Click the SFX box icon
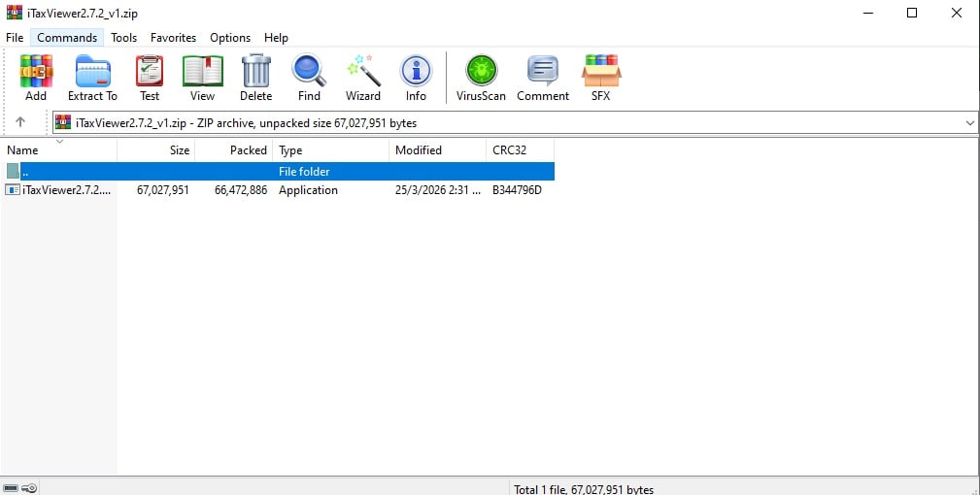The width and height of the screenshot is (980, 495). 600,71
